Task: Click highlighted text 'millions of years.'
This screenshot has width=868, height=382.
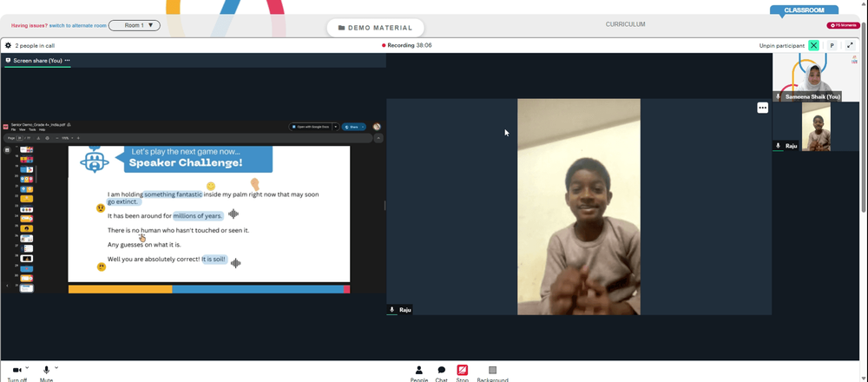Action: (198, 215)
